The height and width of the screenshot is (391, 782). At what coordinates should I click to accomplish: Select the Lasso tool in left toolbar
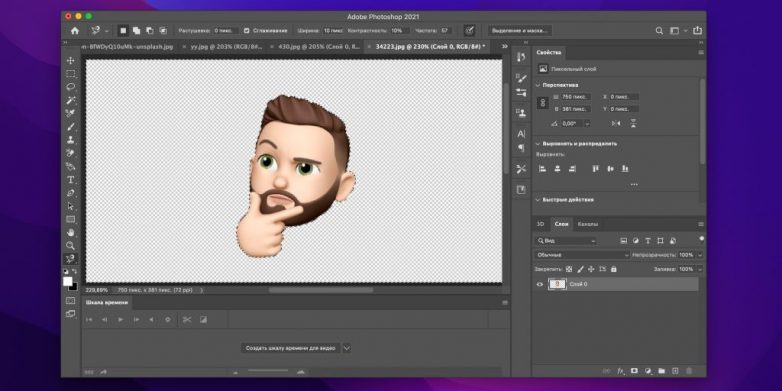tap(70, 87)
